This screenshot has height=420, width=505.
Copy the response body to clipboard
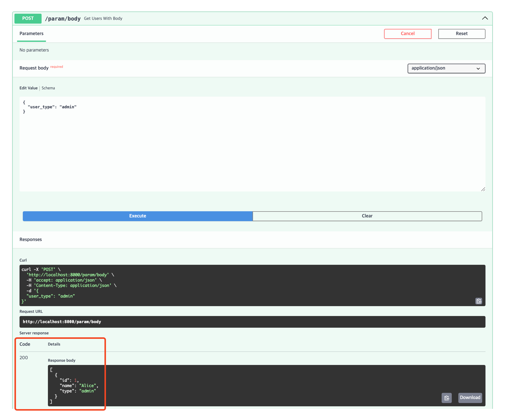click(x=446, y=398)
